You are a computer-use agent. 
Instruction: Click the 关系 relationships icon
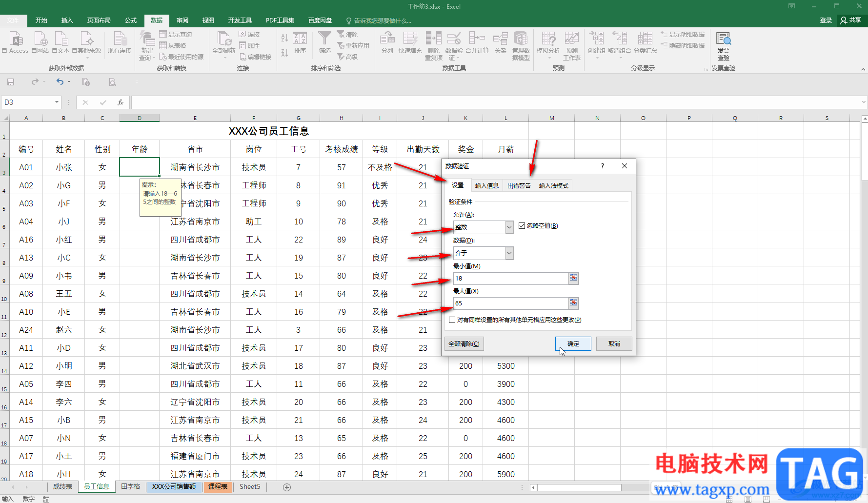(500, 42)
